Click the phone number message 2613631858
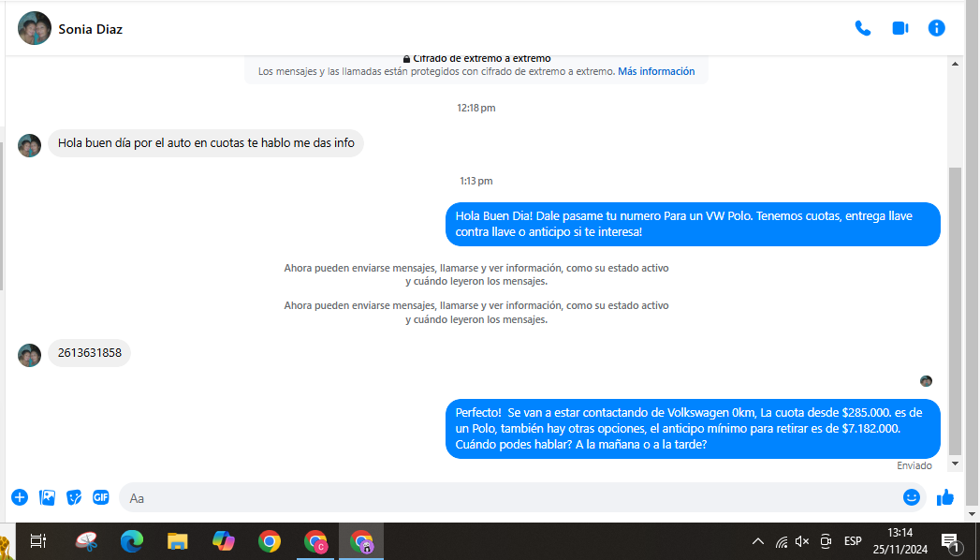This screenshot has width=980, height=560. pyautogui.click(x=90, y=353)
